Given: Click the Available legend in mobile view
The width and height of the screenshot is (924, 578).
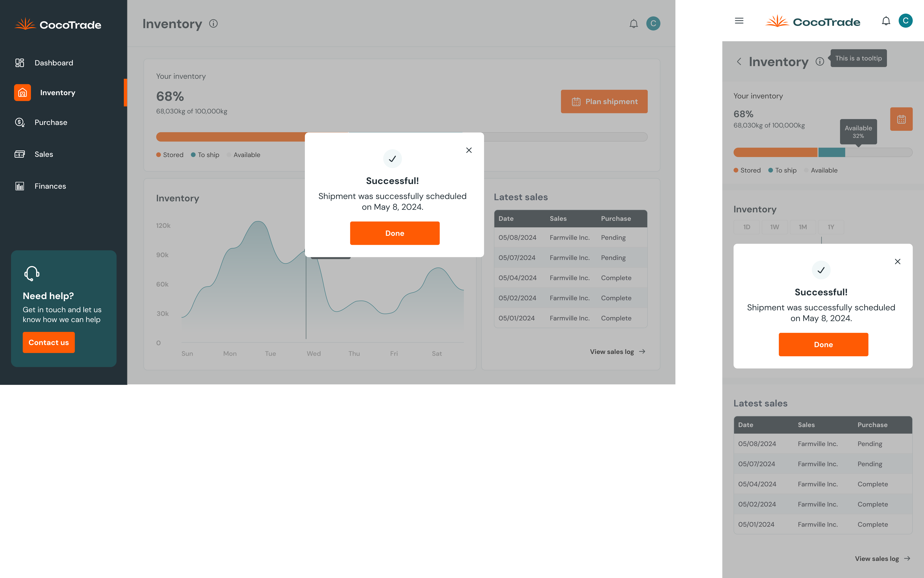Looking at the screenshot, I should [x=821, y=170].
